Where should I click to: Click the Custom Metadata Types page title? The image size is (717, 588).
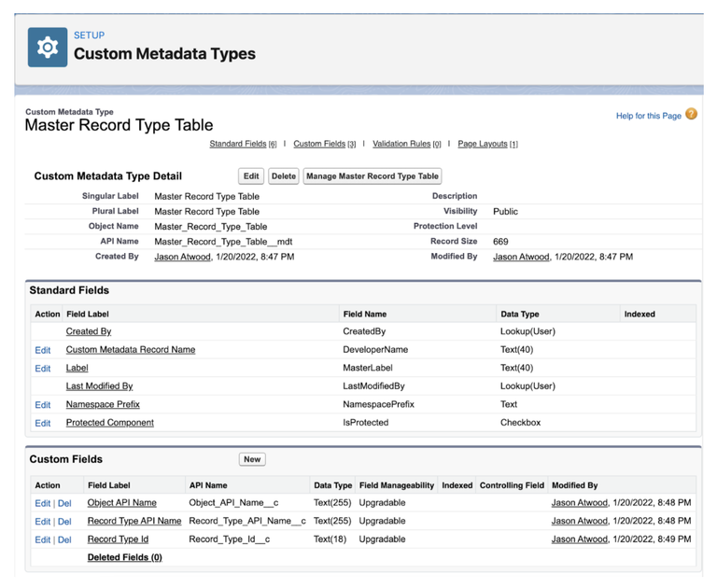coord(164,53)
